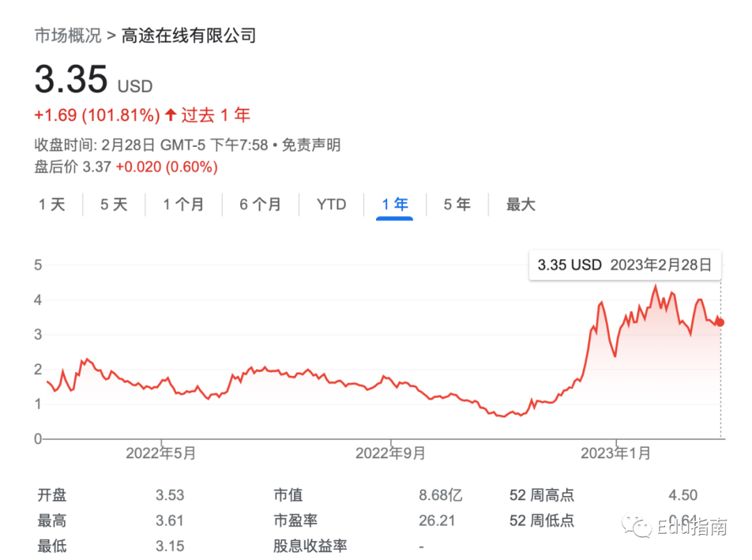This screenshot has width=752, height=560.
Task: Open the 免责声明 disclaimer link
Action: pos(311,145)
